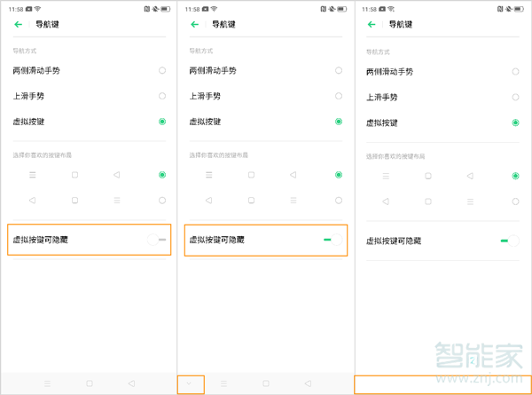Image resolution: width=532 pixels, height=395 pixels.
Task: Tap the hide-navigation chevron in the middle screen's bottom bar
Action: pyautogui.click(x=189, y=383)
